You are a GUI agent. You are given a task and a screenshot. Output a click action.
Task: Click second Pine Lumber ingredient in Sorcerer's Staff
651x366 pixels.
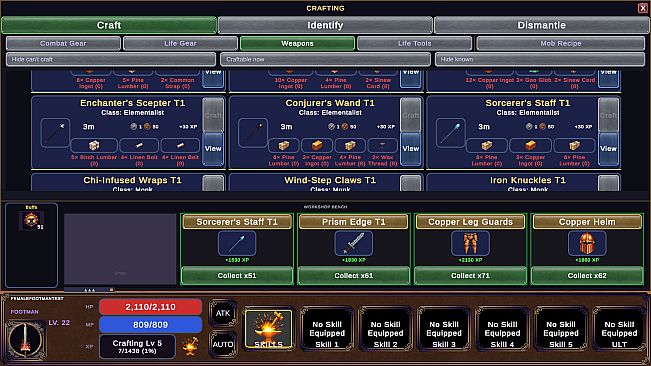[x=575, y=146]
